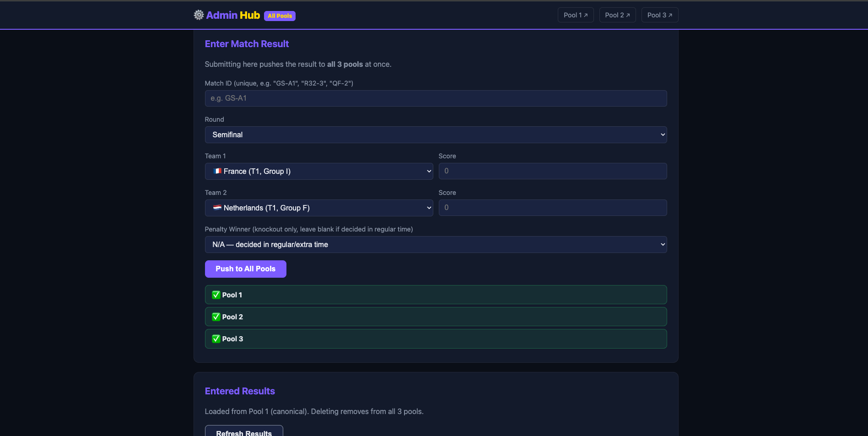Click the Netherlands flag icon in Team 2
Image resolution: width=868 pixels, height=436 pixels.
click(217, 208)
